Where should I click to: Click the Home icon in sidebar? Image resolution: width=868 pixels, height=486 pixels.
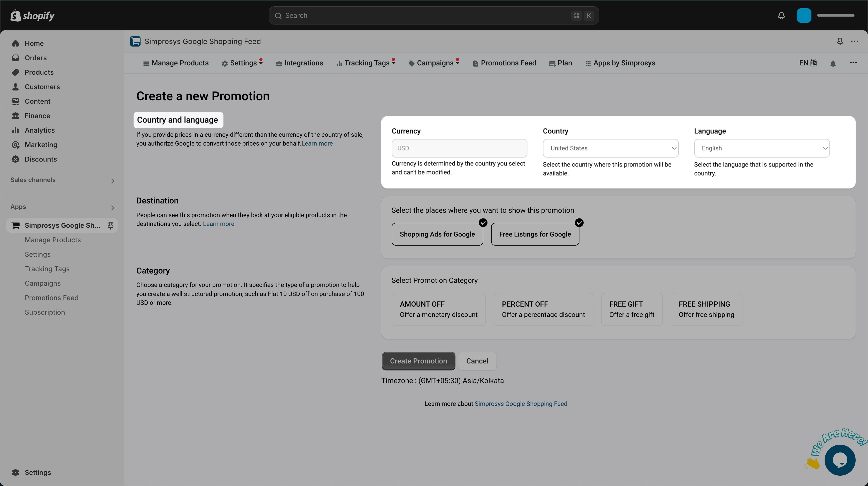tap(16, 43)
